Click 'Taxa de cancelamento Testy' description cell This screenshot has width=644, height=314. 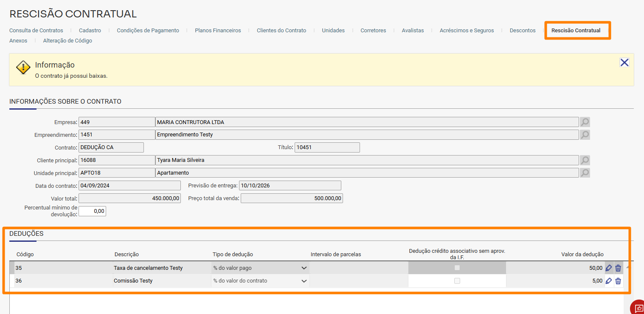coord(162,268)
